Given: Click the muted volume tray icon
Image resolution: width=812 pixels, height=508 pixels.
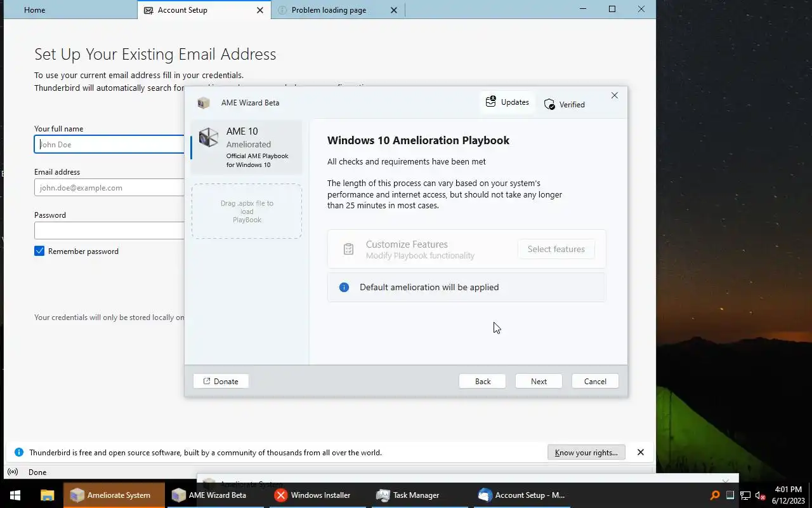Looking at the screenshot, I should [761, 495].
